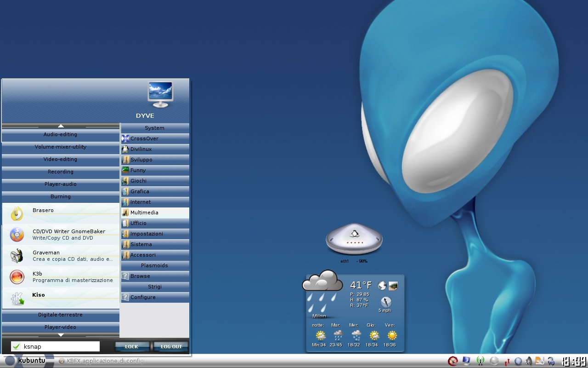Open KBFX configuration taskbar entry
This screenshot has height=368, width=588.
click(x=102, y=361)
